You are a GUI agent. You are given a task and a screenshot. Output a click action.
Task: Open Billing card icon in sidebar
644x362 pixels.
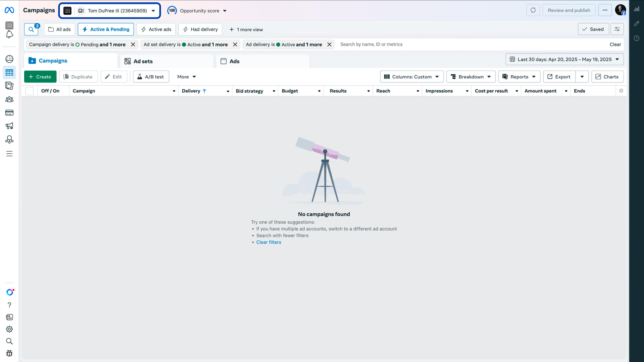pyautogui.click(x=9, y=113)
